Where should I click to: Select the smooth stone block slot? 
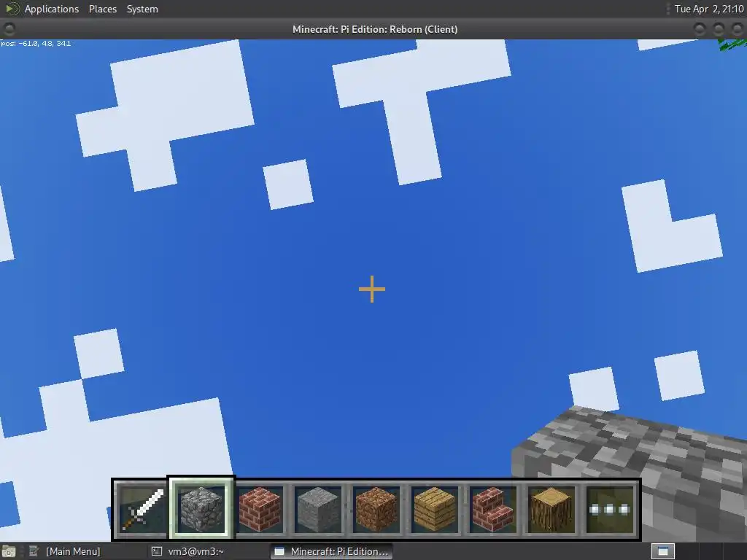click(318, 510)
